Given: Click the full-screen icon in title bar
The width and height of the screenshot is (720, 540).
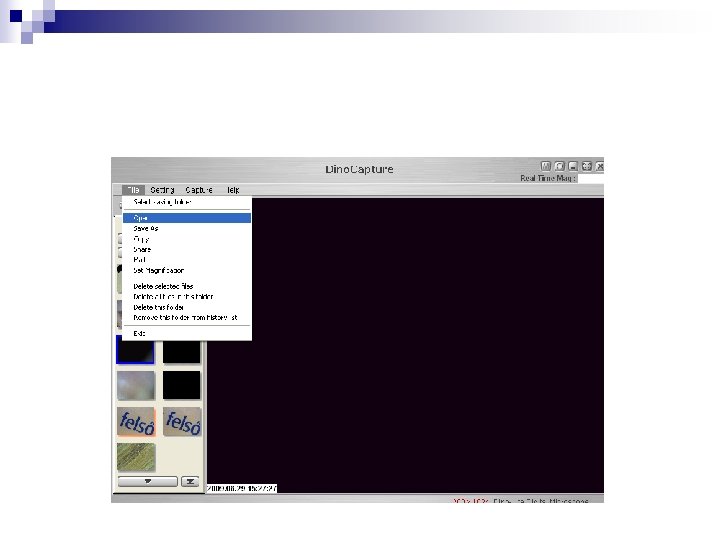Looking at the screenshot, I should (x=586, y=166).
